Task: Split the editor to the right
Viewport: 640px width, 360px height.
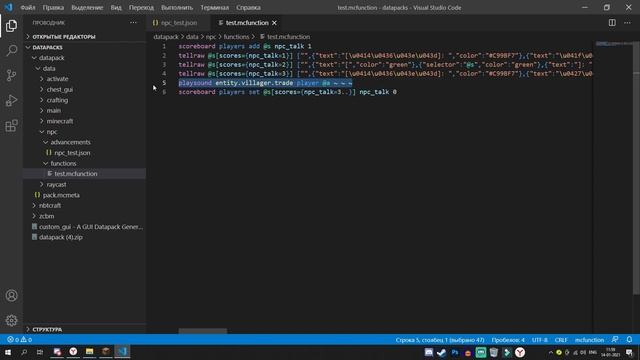Action: coord(612,23)
